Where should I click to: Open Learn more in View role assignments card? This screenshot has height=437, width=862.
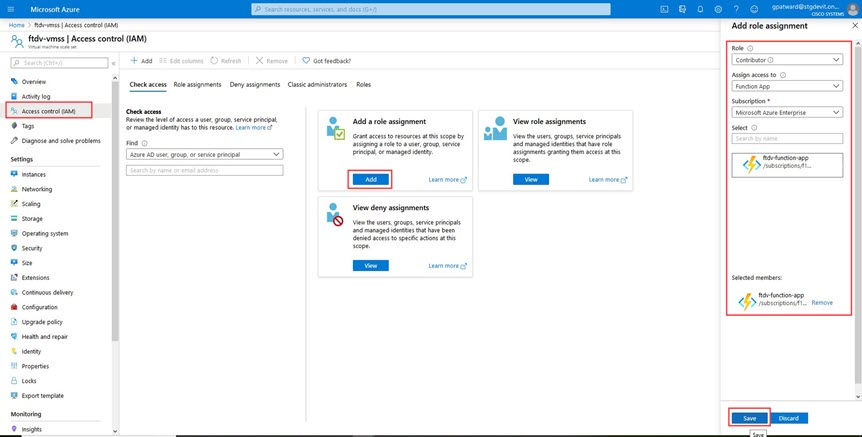tap(608, 180)
